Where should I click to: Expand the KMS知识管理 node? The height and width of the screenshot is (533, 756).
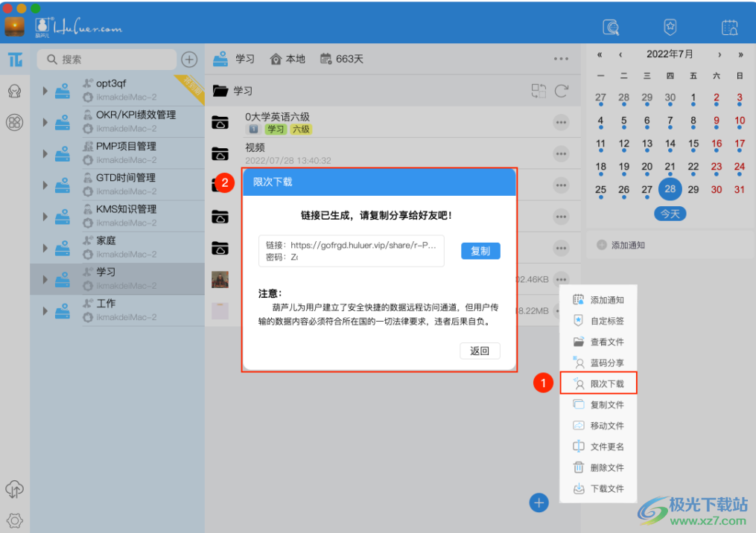(45, 217)
